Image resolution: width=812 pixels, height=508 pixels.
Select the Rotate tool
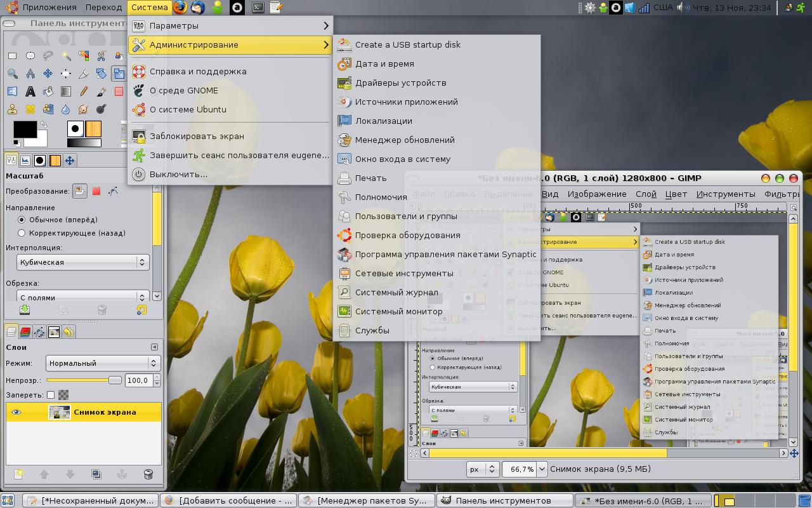pos(101,74)
